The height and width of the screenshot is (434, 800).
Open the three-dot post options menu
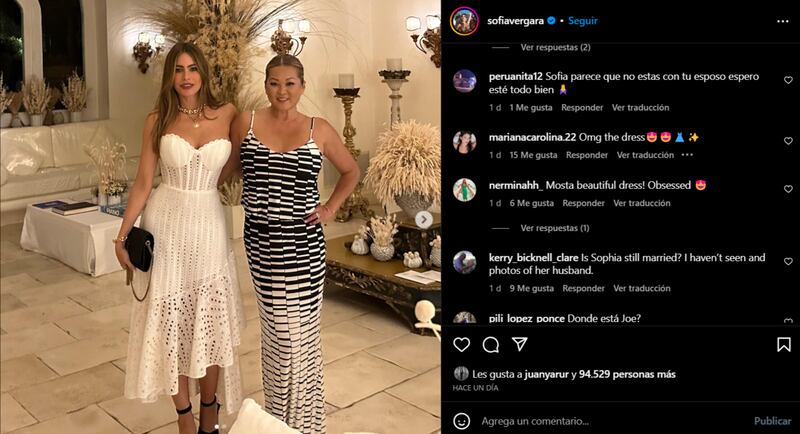(783, 21)
